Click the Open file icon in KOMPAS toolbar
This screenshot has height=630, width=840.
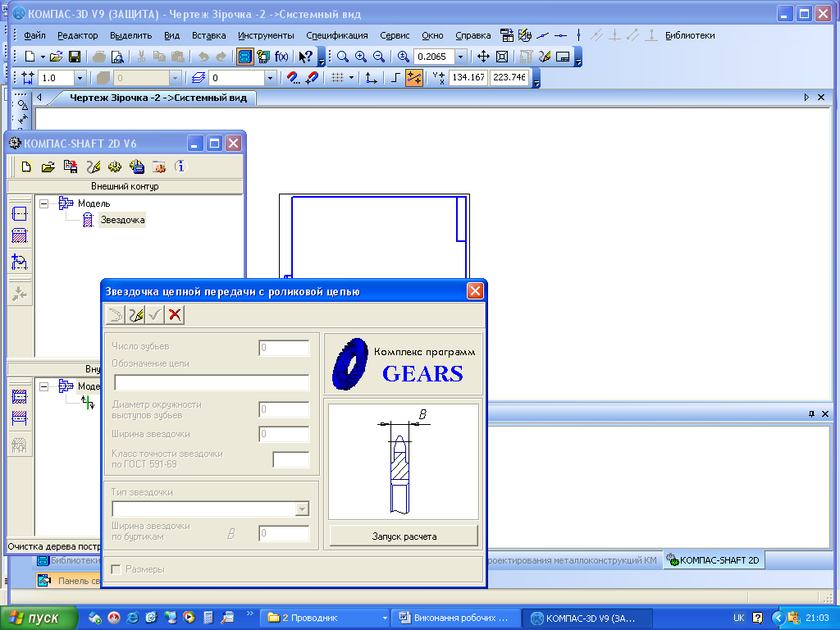(56, 57)
